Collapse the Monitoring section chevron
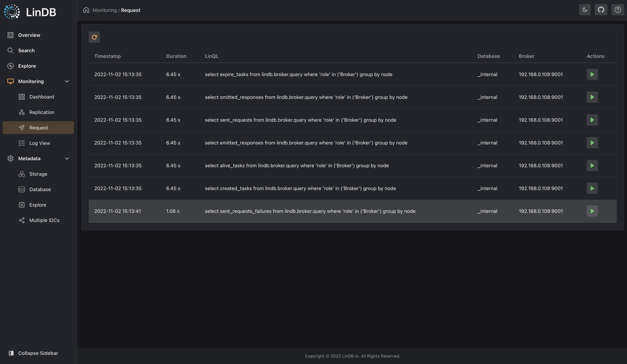This screenshot has width=627, height=364. pyautogui.click(x=67, y=81)
